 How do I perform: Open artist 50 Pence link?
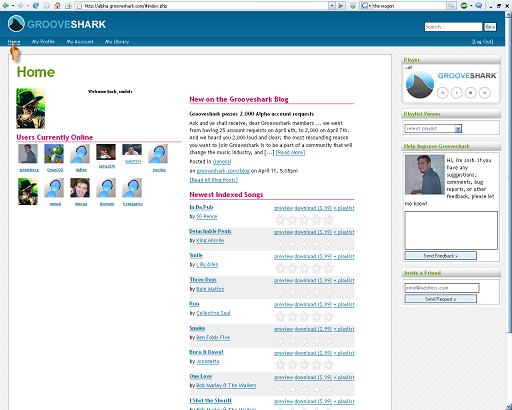pyautogui.click(x=207, y=216)
